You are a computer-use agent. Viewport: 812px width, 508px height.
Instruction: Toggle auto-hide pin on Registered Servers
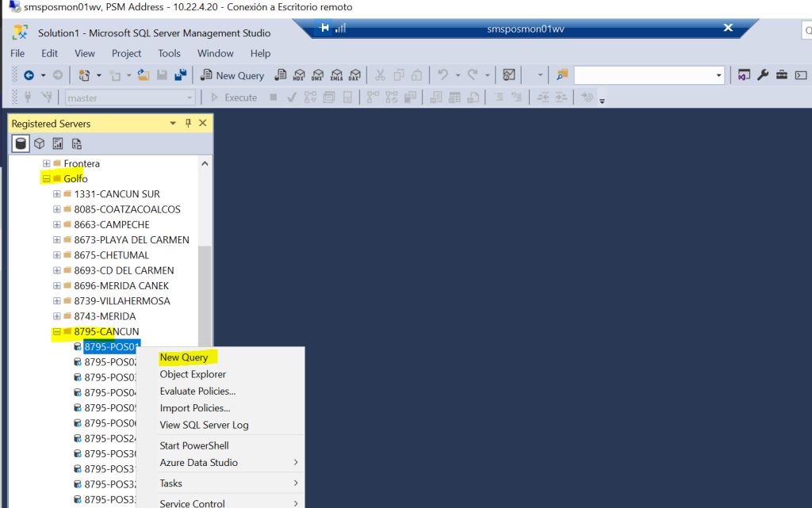point(188,123)
